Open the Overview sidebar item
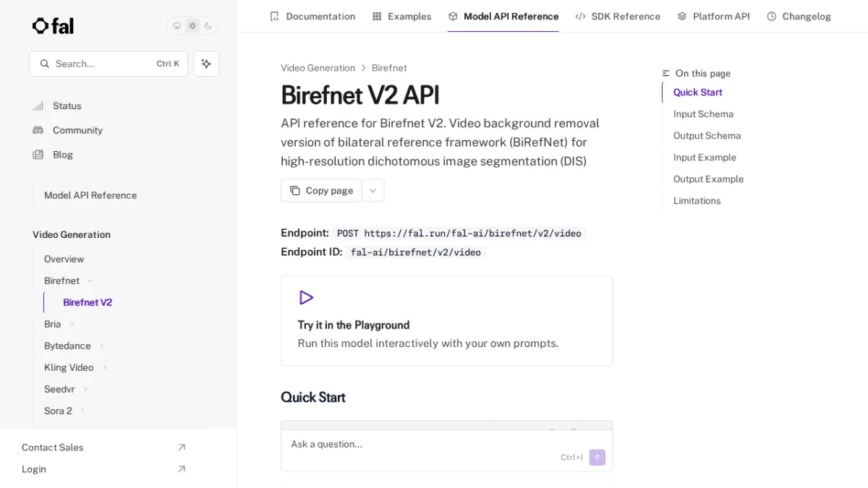This screenshot has height=488, width=868. coord(64,259)
